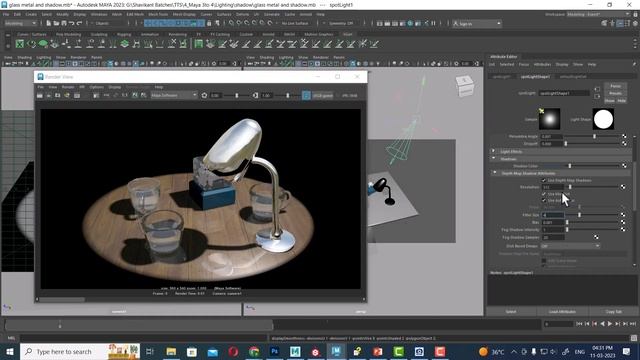Click map button beside Penumbra Angle slider
640x360 pixels.
pyautogui.click(x=624, y=136)
